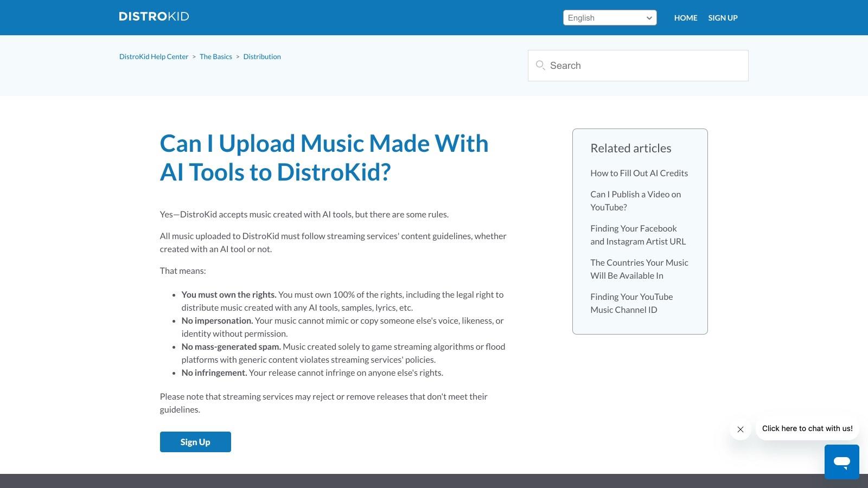Open The Countries Your Music Will Be Available In
This screenshot has width=868, height=488.
point(639,269)
